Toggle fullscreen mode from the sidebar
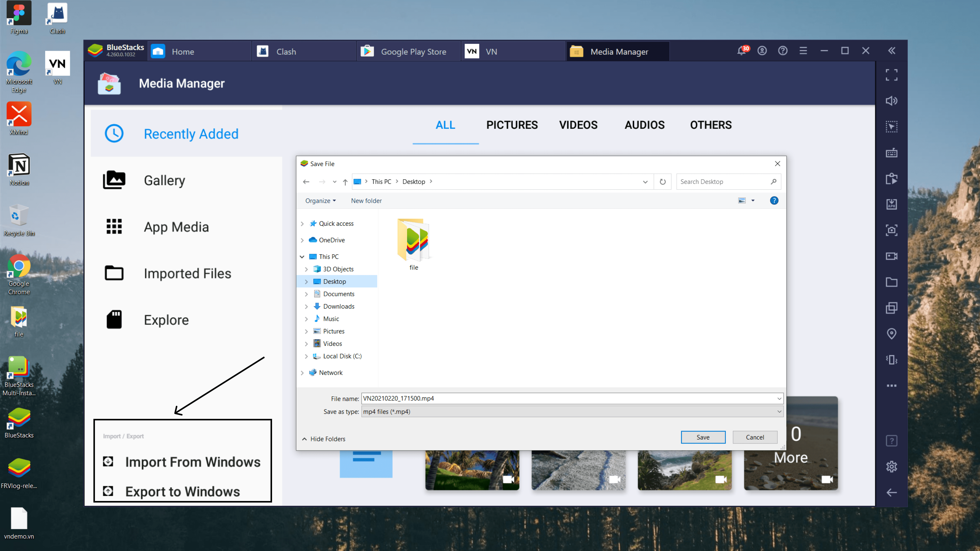The height and width of the screenshot is (551, 980). click(892, 75)
